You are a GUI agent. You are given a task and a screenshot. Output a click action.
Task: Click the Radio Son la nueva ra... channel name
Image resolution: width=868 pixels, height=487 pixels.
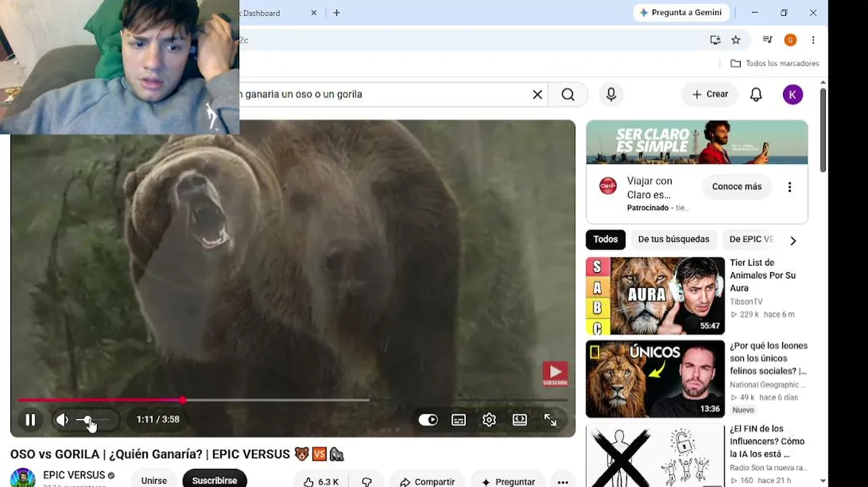pyautogui.click(x=769, y=468)
